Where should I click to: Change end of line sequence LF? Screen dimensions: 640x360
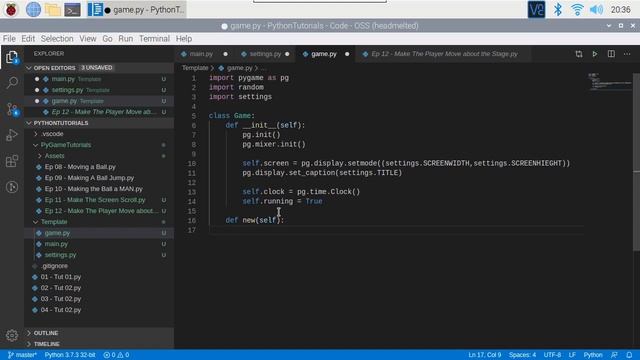[x=572, y=355]
